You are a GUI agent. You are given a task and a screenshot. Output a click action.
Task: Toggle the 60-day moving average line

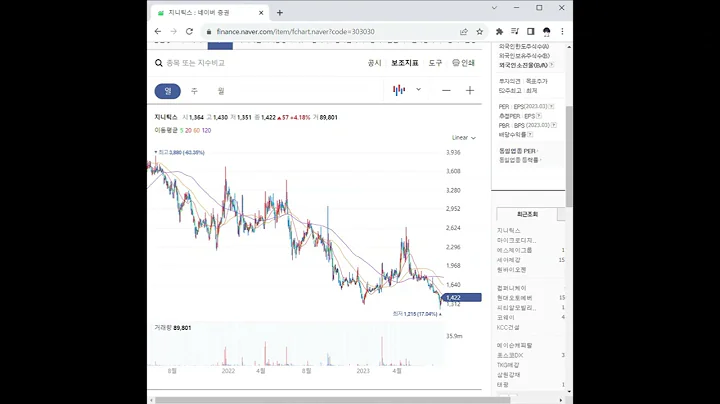click(197, 130)
